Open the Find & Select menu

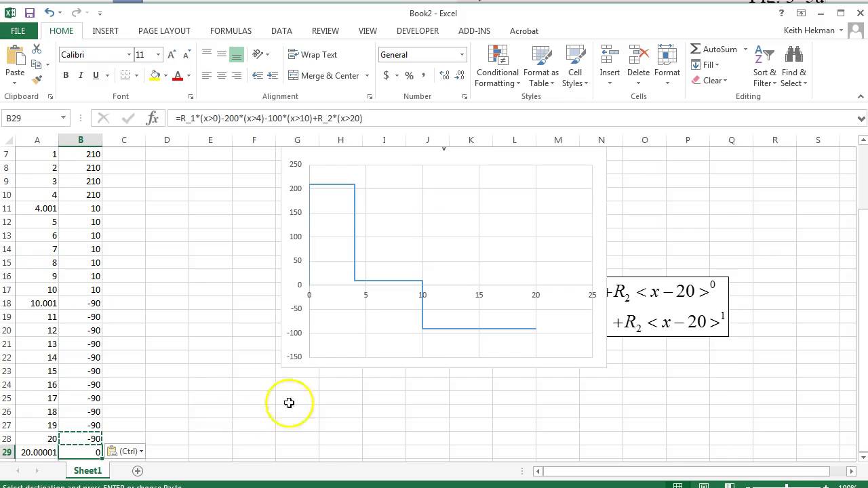tap(794, 66)
